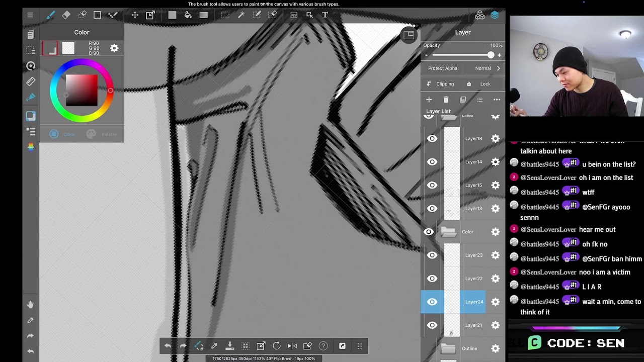Select the Eraser tool in top toolbar
644x362 pixels.
[x=66, y=15]
